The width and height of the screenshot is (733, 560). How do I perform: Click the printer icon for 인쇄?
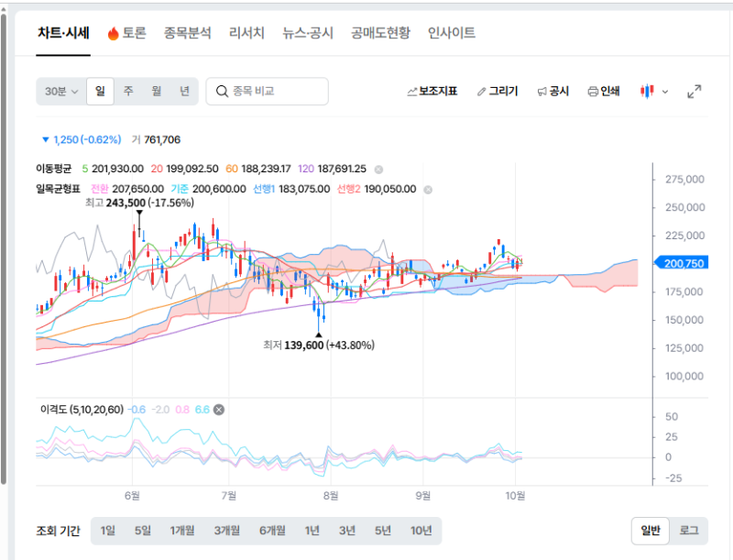tap(593, 92)
